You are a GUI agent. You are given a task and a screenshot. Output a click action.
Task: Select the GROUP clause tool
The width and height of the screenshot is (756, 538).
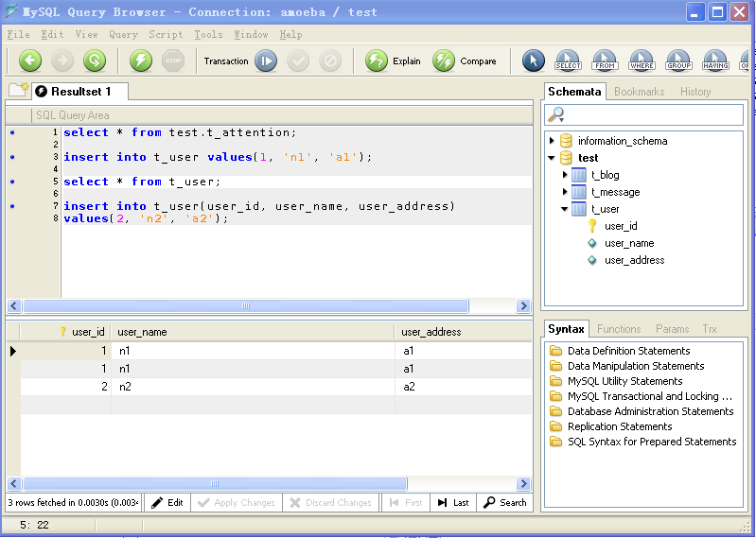point(678,61)
